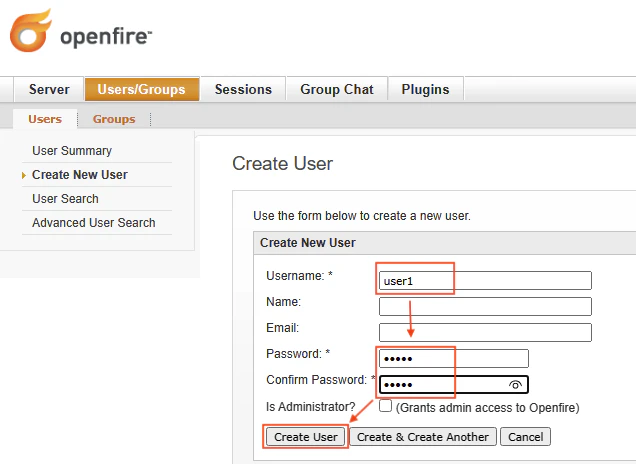Screen dimensions: 636x464
Task: Open the Plugins tab
Action: point(425,89)
